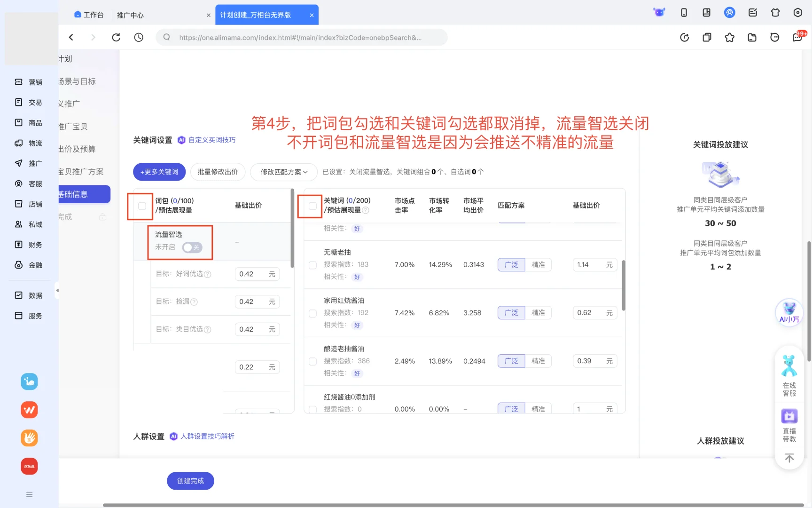Click the star favorites icon in browser toolbar
Screen dimensions: 812x508
(x=729, y=37)
